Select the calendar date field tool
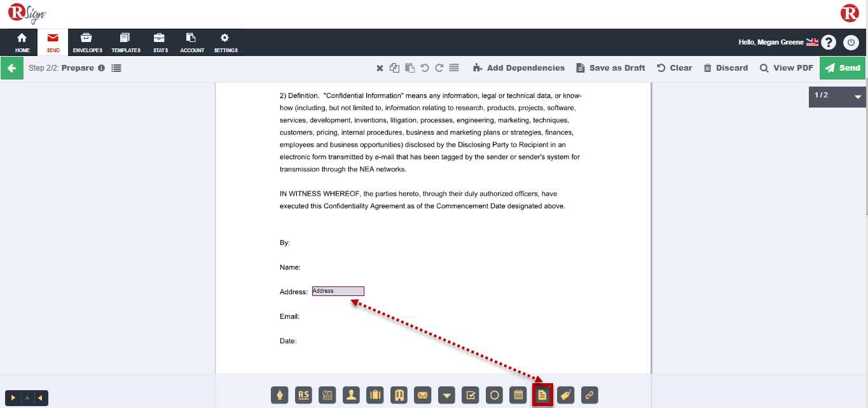This screenshot has height=408, width=868. point(518,395)
